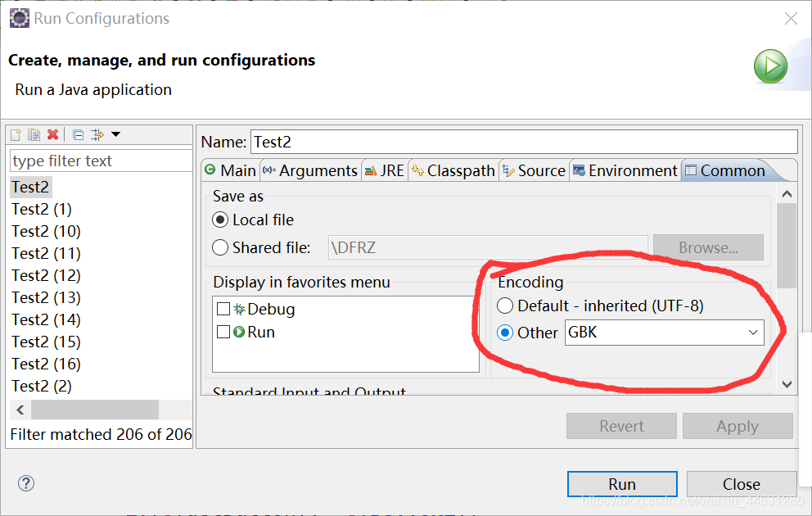Screen dimensions: 812x516
Task: Select configuration Test2 (11)
Action: 47,254
